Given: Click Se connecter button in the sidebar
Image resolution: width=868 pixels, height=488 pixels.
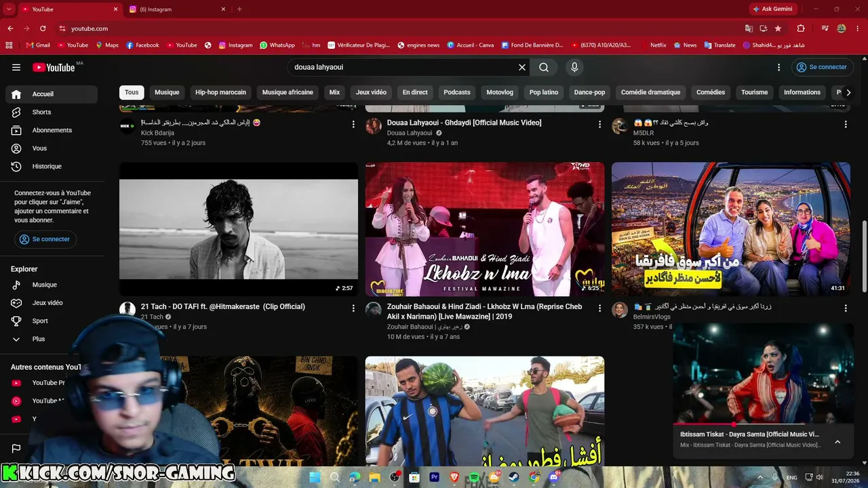Looking at the screenshot, I should pyautogui.click(x=45, y=239).
